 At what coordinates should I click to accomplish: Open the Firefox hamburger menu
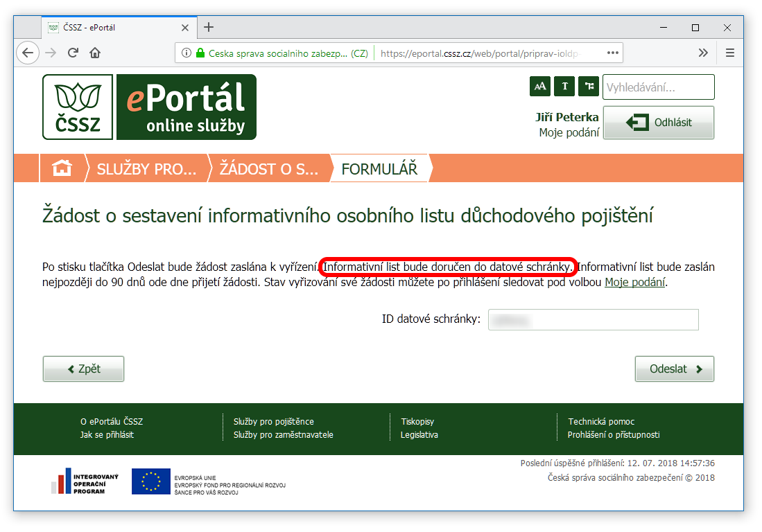pyautogui.click(x=730, y=53)
